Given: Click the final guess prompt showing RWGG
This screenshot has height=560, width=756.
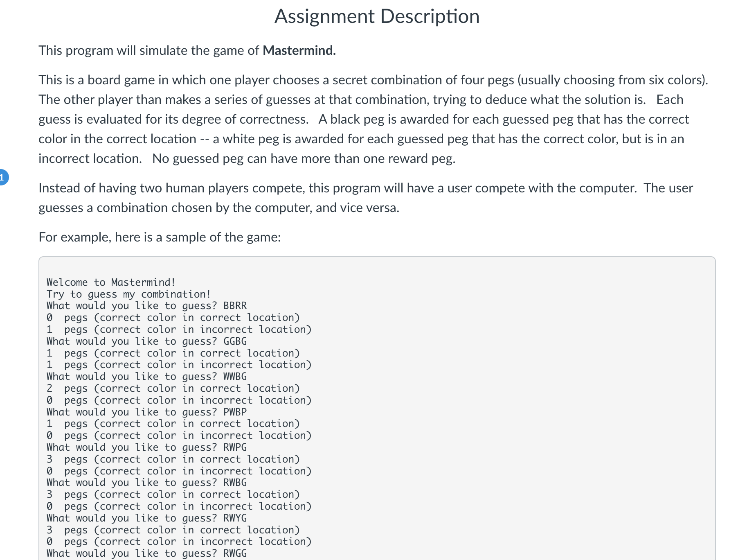Looking at the screenshot, I should click(146, 553).
